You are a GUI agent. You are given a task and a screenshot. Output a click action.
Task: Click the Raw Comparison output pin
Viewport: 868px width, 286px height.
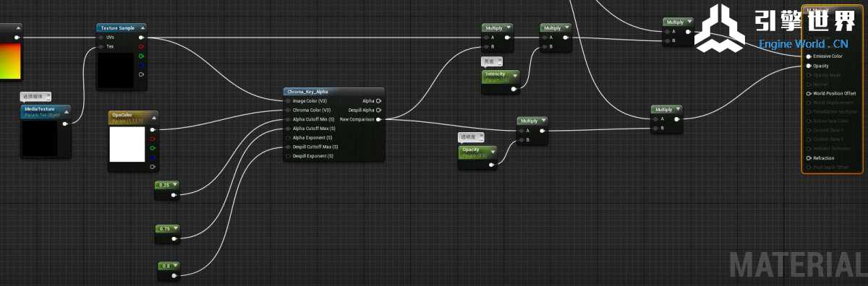(x=379, y=119)
